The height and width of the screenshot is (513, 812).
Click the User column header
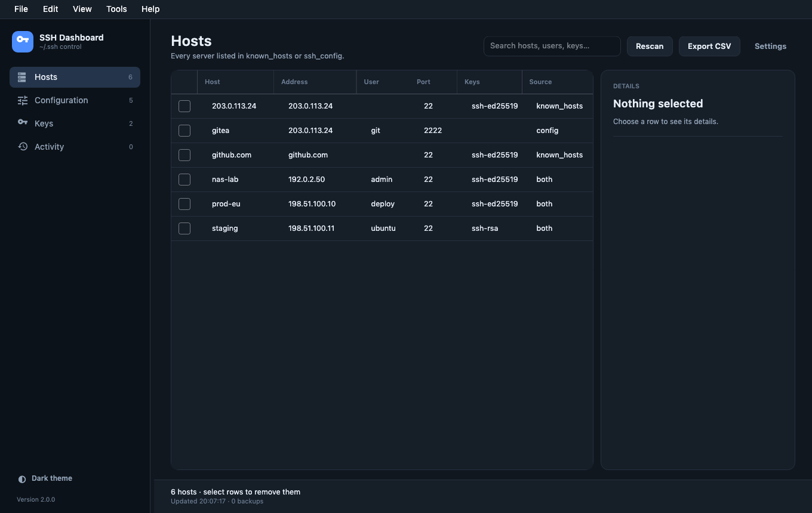point(383,82)
